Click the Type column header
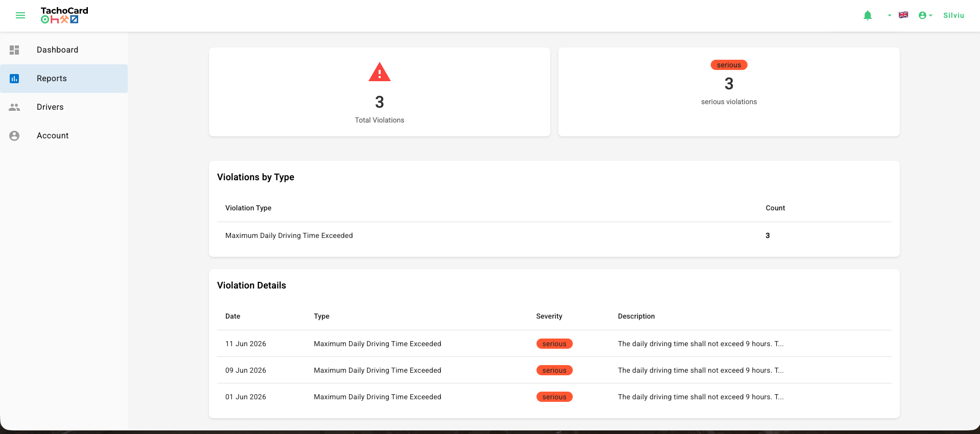Image resolution: width=980 pixels, height=434 pixels. pos(321,316)
